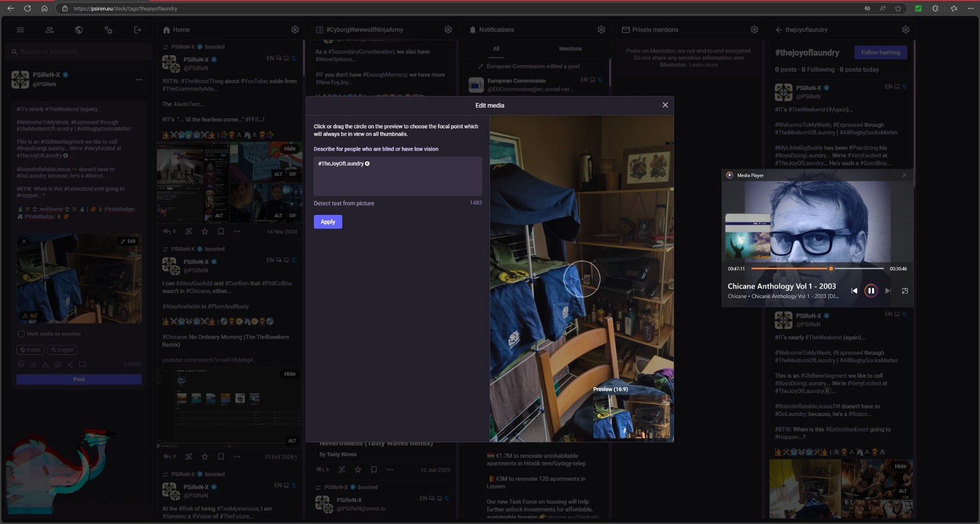
Task: Open the people/following icon in the top-left navigation
Action: [x=50, y=30]
